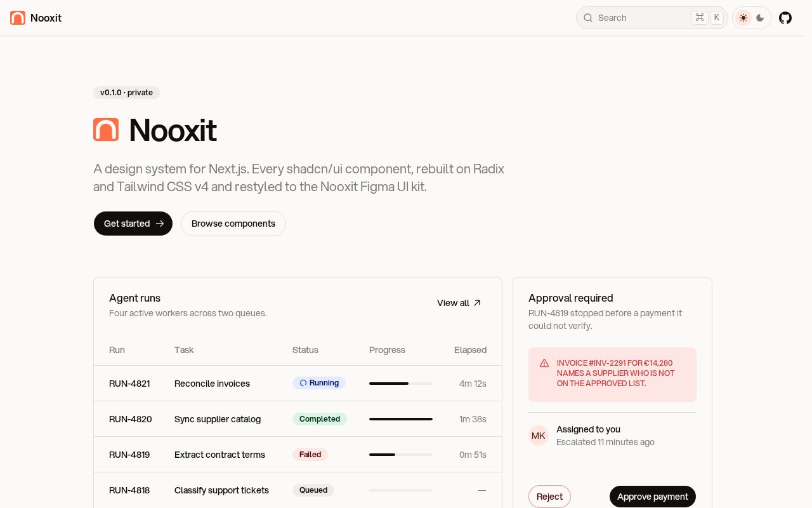Open the View all link for Agent runs
This screenshot has width=812, height=508.
pos(459,303)
